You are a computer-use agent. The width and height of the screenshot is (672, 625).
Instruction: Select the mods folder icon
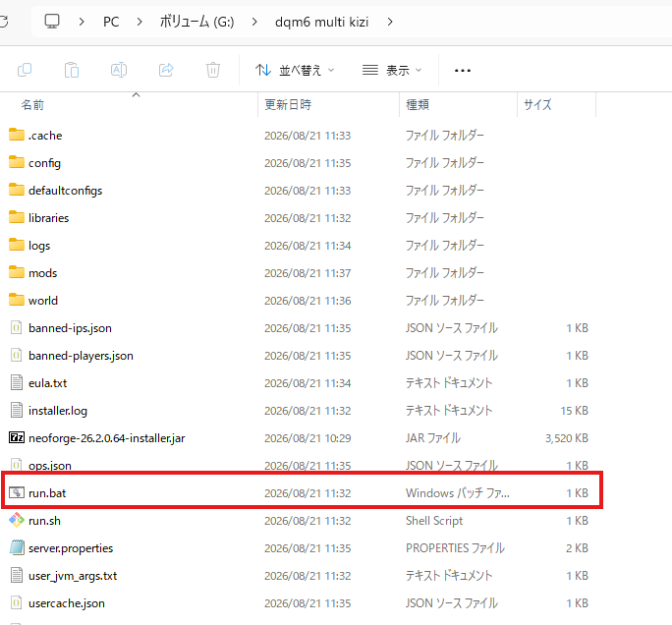tap(17, 272)
